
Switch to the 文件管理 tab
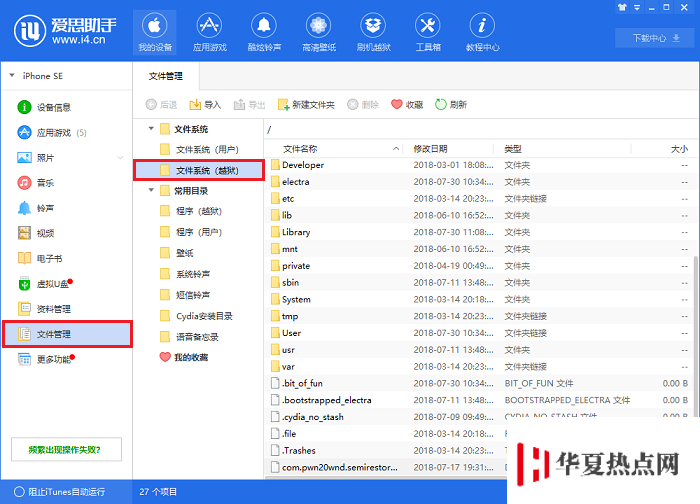point(166,76)
